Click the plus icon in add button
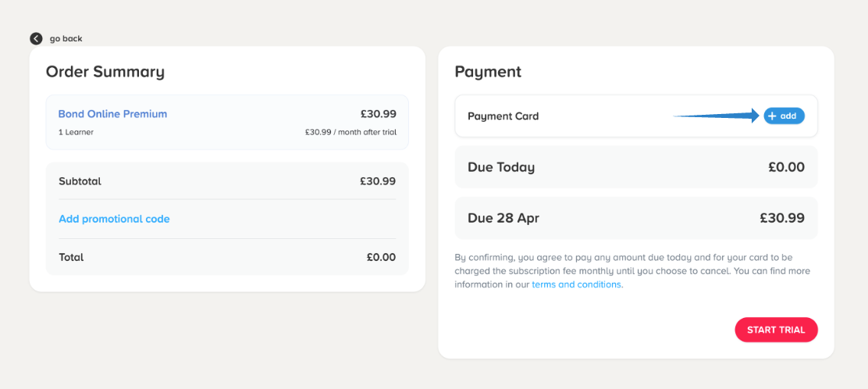 tap(772, 116)
